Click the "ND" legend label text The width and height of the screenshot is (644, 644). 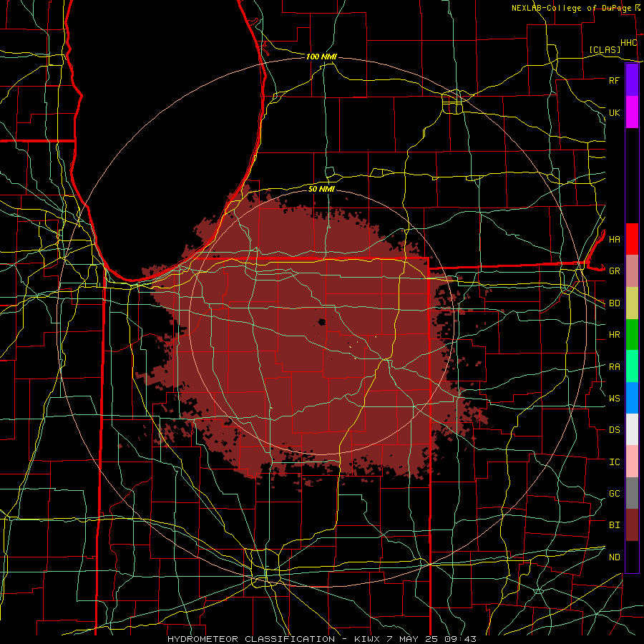614,557
